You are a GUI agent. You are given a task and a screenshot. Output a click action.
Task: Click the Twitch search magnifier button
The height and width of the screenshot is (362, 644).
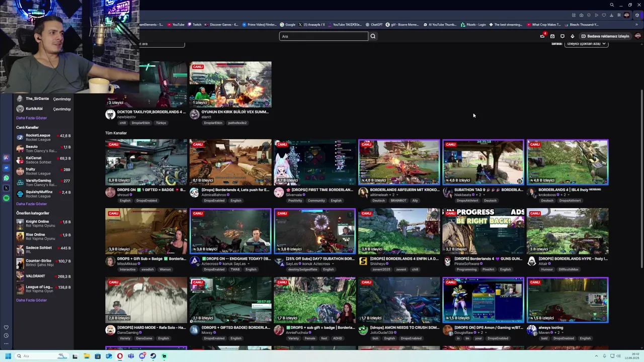(x=373, y=36)
